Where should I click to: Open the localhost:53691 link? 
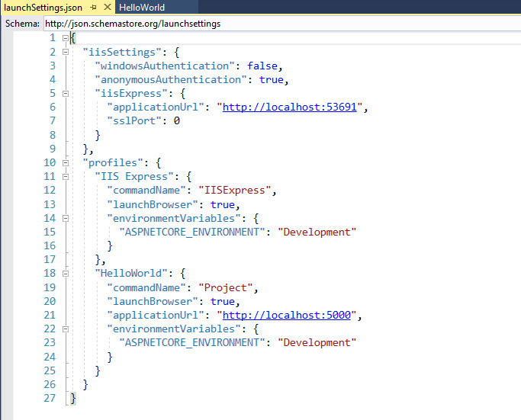[289, 107]
